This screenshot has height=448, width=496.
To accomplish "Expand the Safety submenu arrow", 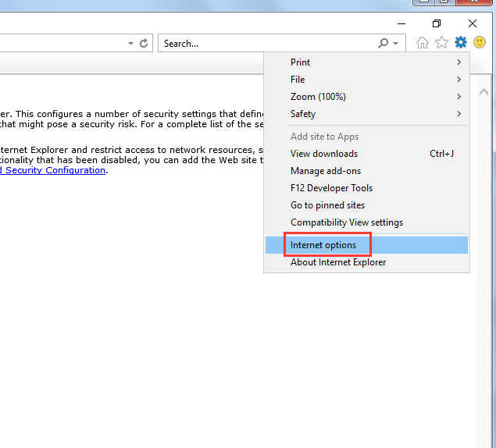I will tap(459, 113).
